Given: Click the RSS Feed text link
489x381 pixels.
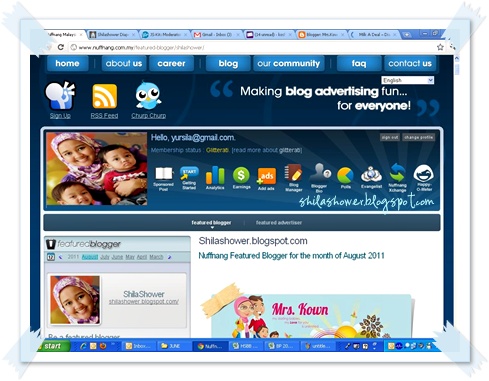Looking at the screenshot, I should tap(104, 116).
